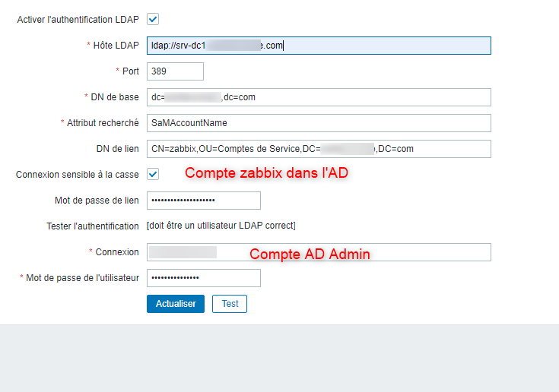Click the Connexion label
This screenshot has width=559, height=392.
117,252
